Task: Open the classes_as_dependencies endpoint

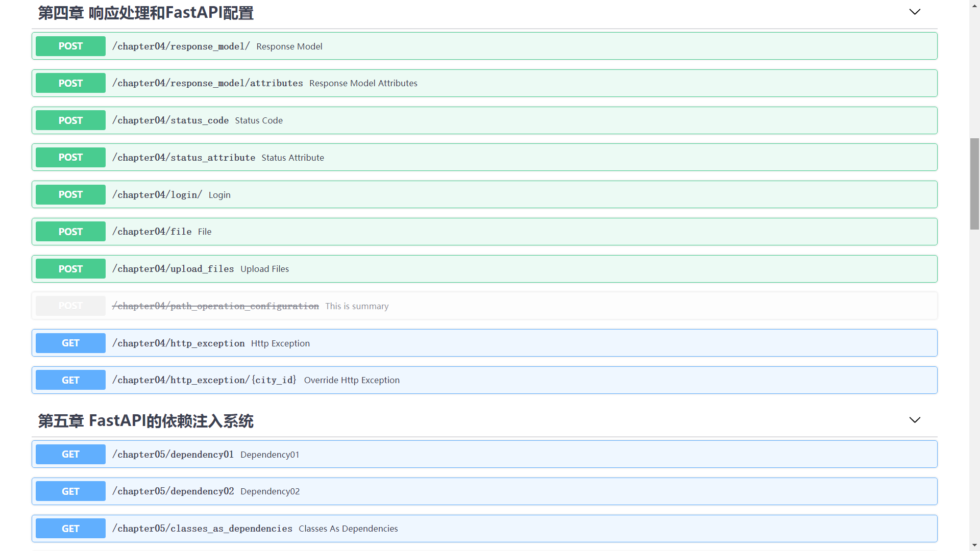Action: pos(202,529)
